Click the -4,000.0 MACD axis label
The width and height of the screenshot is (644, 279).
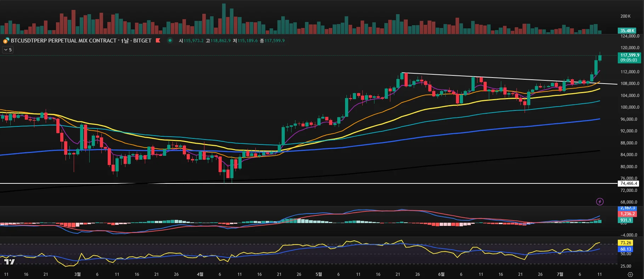coord(629,235)
